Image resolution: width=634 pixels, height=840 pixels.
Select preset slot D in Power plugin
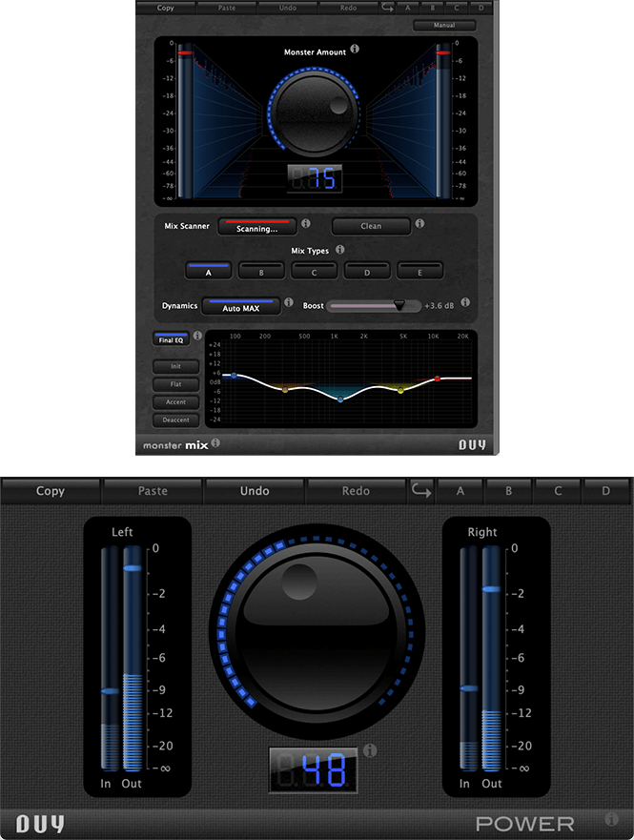pyautogui.click(x=605, y=491)
